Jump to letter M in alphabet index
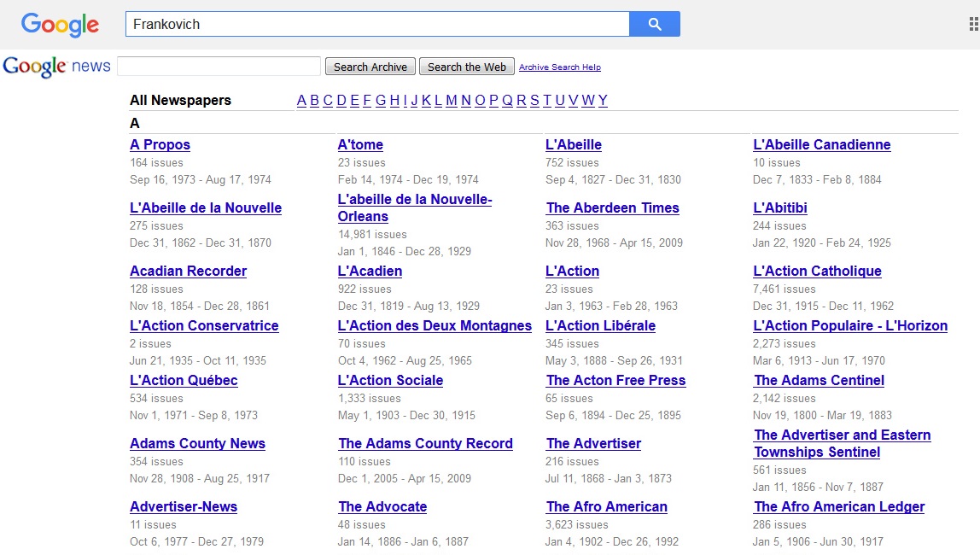Viewport: 980px width, 555px height. coord(452,101)
